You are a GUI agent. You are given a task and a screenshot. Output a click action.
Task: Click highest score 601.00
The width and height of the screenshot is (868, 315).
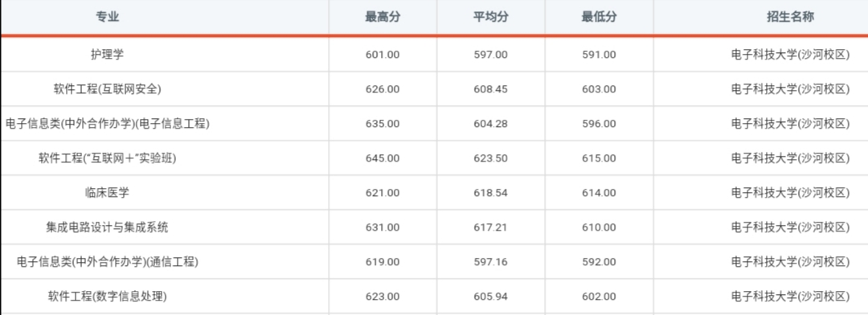[382, 55]
